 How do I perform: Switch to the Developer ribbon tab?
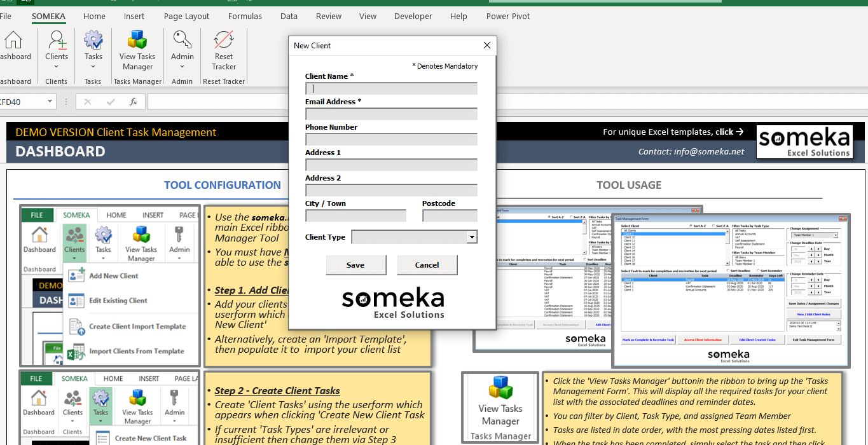tap(413, 16)
